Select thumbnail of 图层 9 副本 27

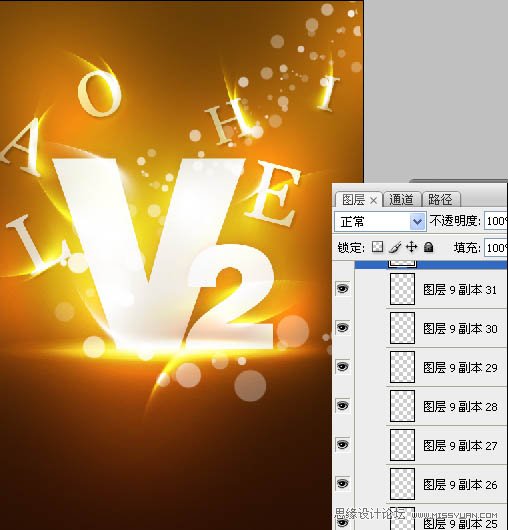click(x=402, y=445)
